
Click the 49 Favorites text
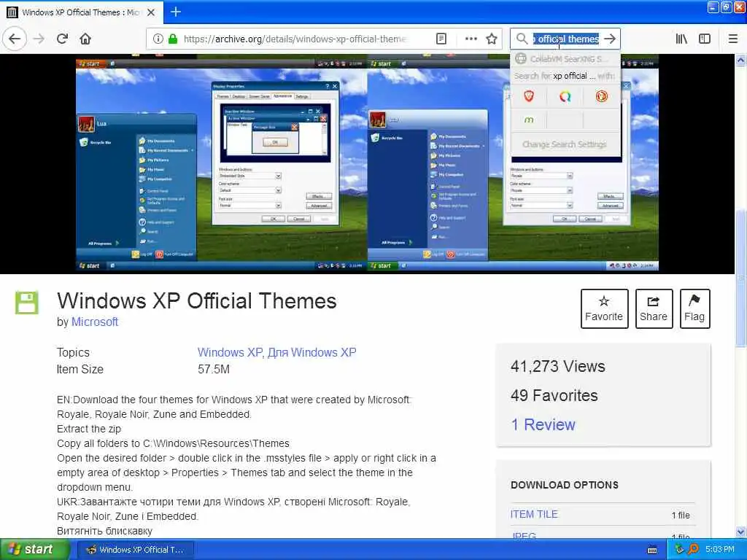(554, 395)
